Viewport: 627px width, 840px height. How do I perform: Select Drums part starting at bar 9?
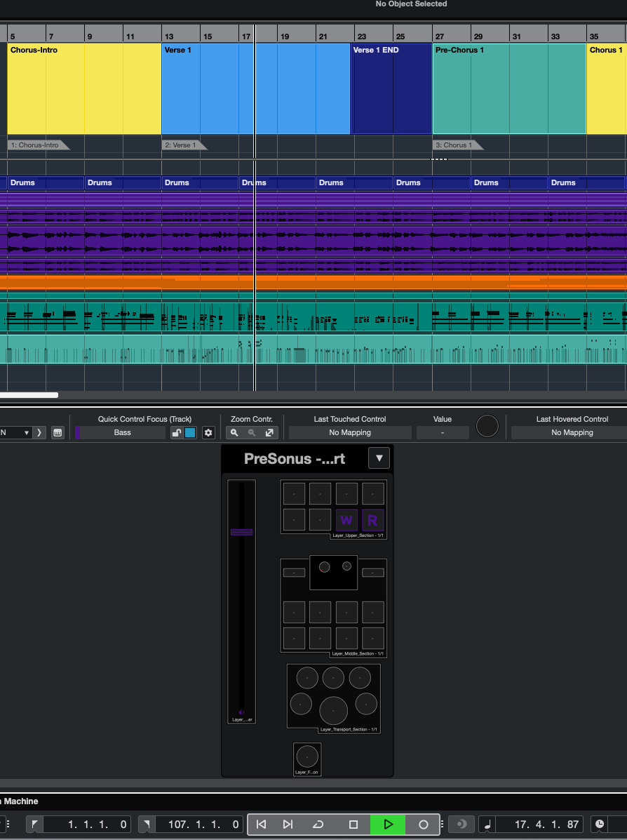click(x=123, y=182)
